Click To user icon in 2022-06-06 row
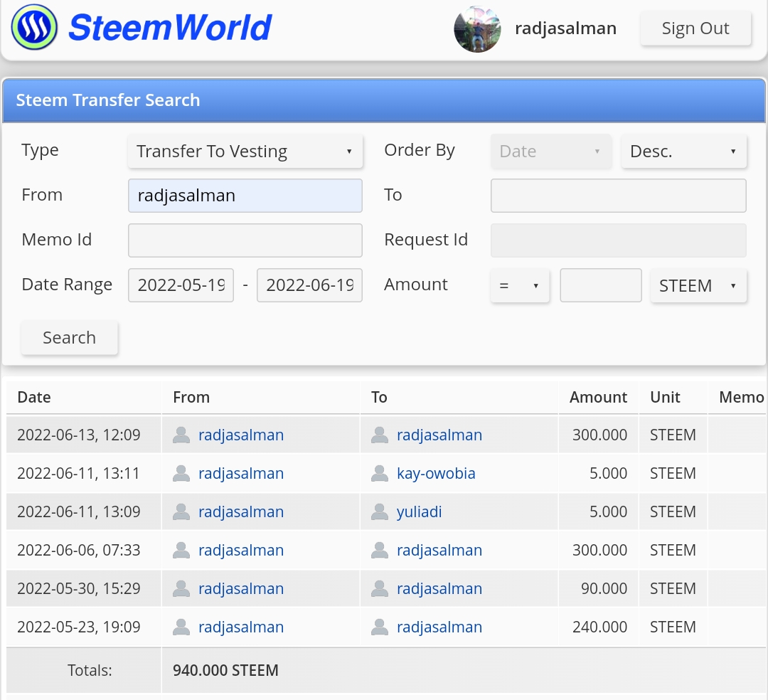Image resolution: width=768 pixels, height=700 pixels. pyautogui.click(x=380, y=550)
